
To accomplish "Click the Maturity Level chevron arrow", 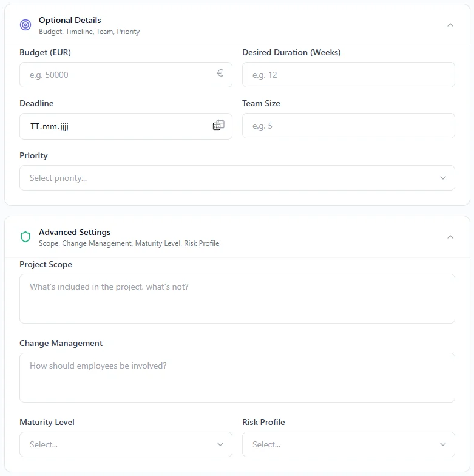I will (220, 444).
